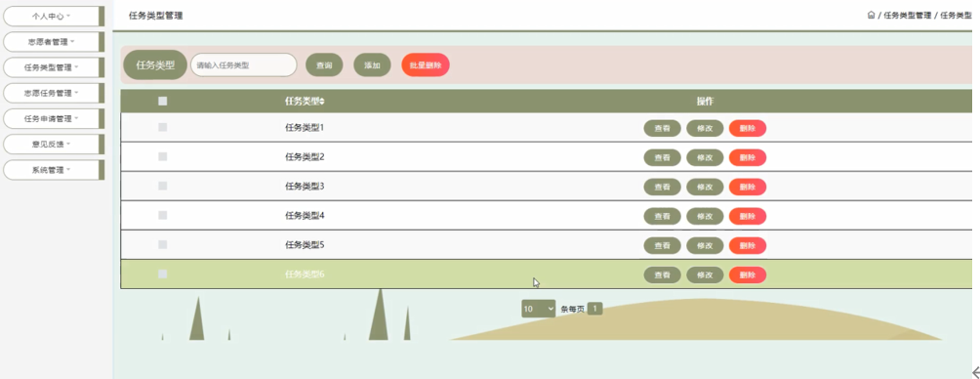980x379 pixels.
Task: Click the sort arrows beside 任务类型 header
Action: click(322, 102)
